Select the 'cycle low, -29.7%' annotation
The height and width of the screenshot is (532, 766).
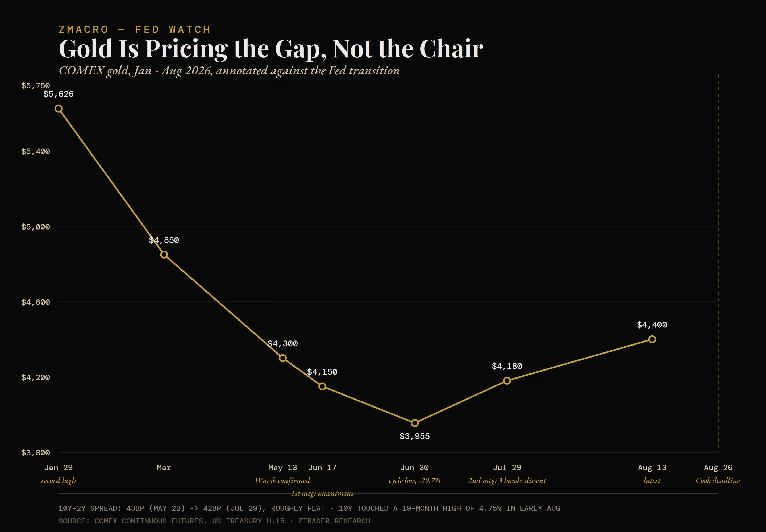click(x=415, y=480)
